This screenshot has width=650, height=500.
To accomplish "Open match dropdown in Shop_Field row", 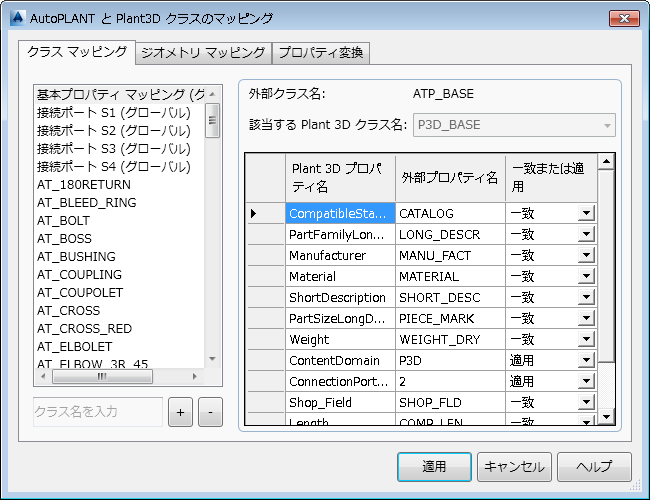I will pos(586,403).
